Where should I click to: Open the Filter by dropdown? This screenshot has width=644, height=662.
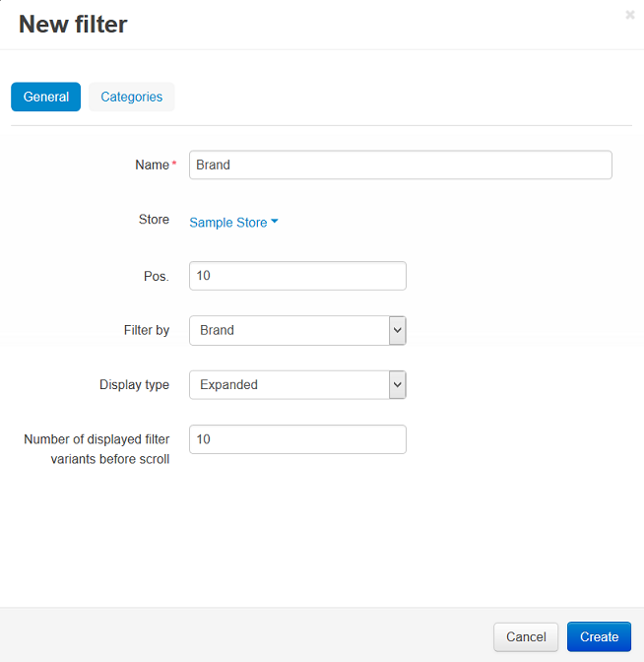click(297, 330)
